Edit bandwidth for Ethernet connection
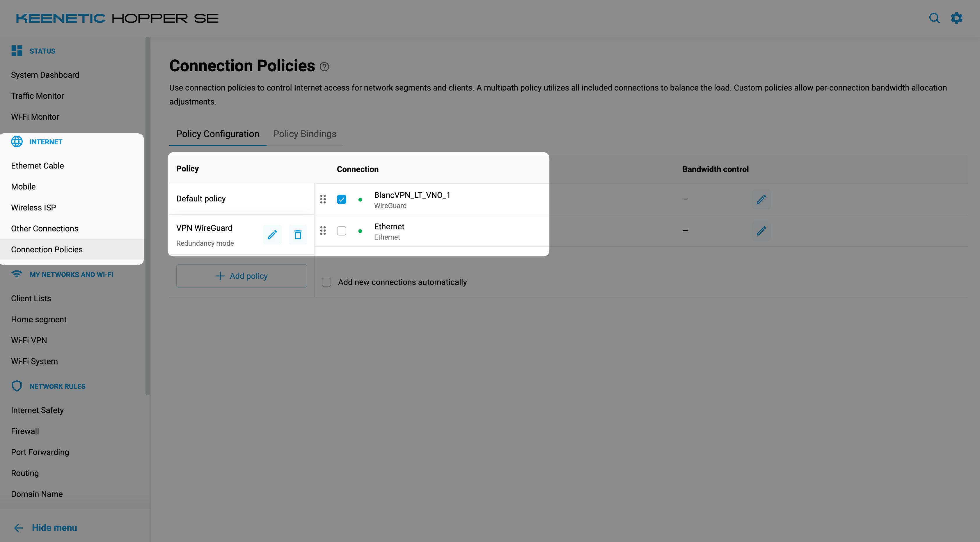 [x=761, y=231]
